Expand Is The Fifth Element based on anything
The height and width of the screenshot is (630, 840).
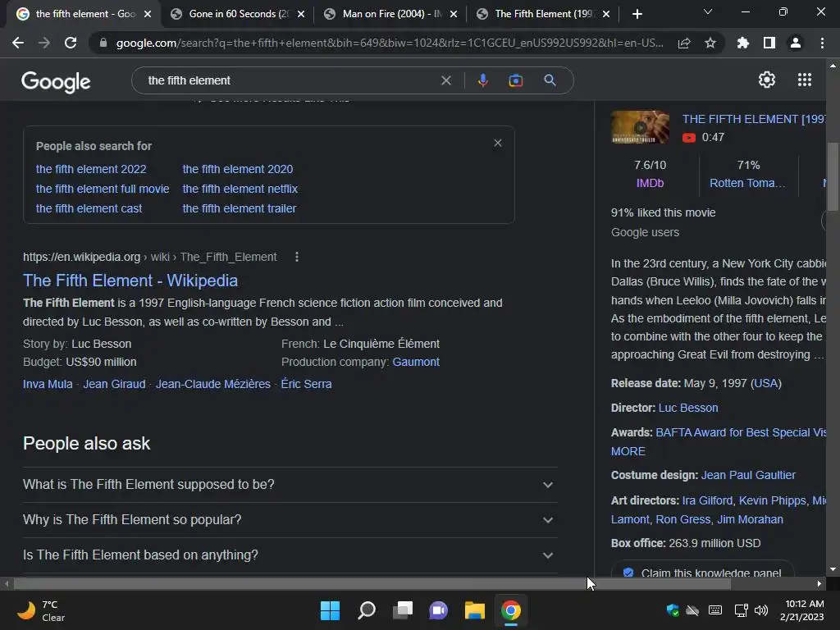[290, 555]
